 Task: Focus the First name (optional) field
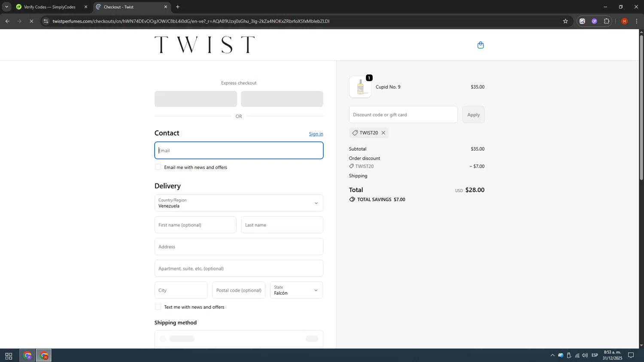195,225
